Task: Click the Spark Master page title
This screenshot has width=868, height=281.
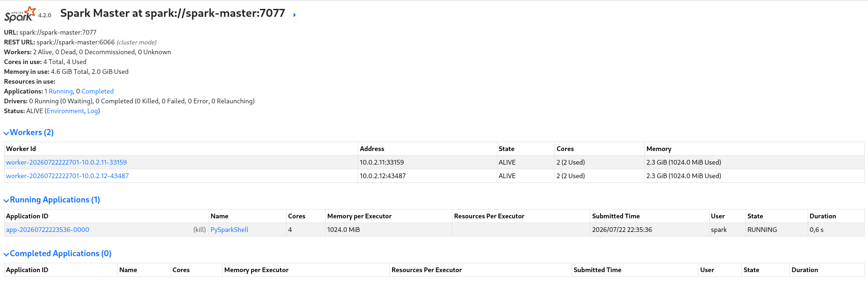Action: [172, 13]
